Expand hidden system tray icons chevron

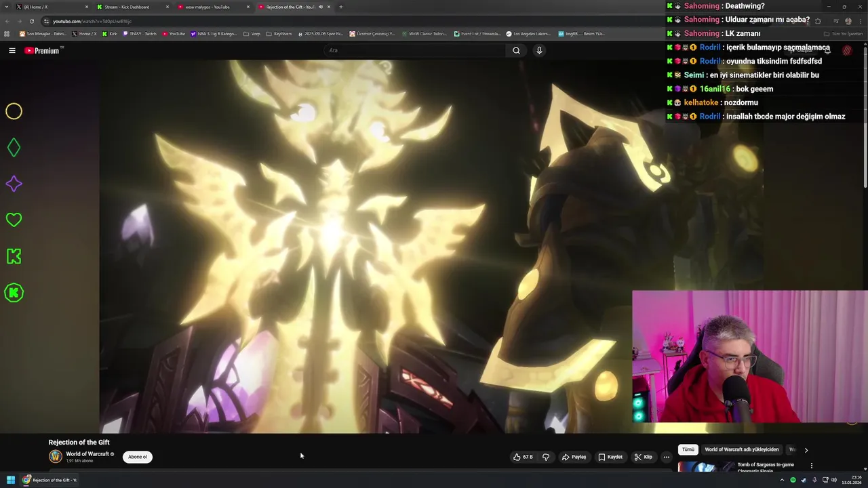(782, 480)
